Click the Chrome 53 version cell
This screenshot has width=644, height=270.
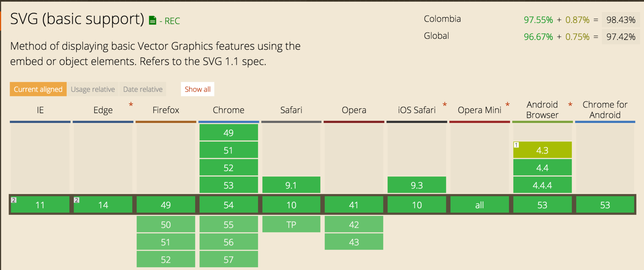[x=229, y=185]
